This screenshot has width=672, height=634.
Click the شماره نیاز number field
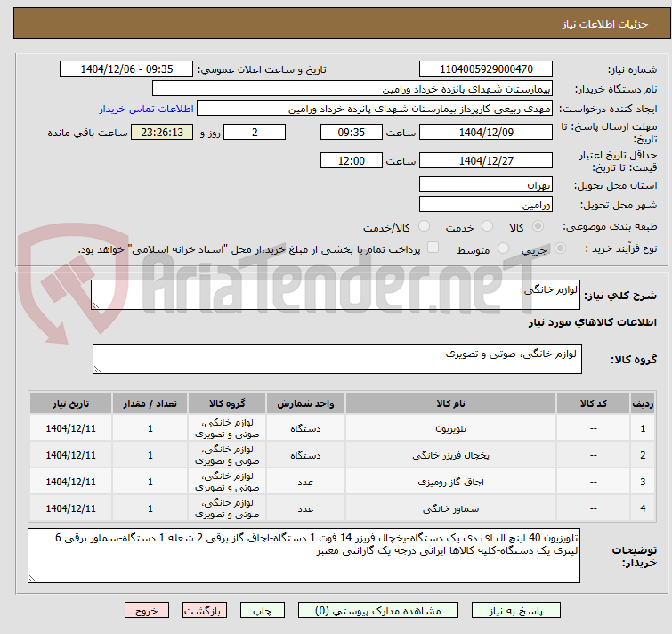(x=486, y=69)
